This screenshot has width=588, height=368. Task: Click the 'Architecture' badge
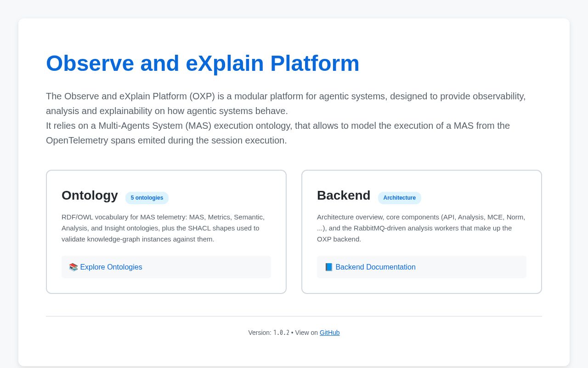coord(400,198)
